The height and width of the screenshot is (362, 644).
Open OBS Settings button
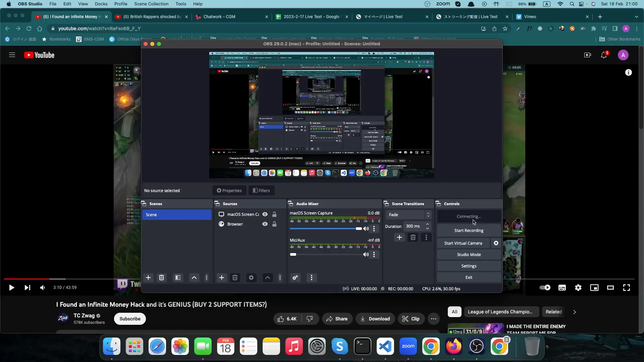(x=469, y=266)
